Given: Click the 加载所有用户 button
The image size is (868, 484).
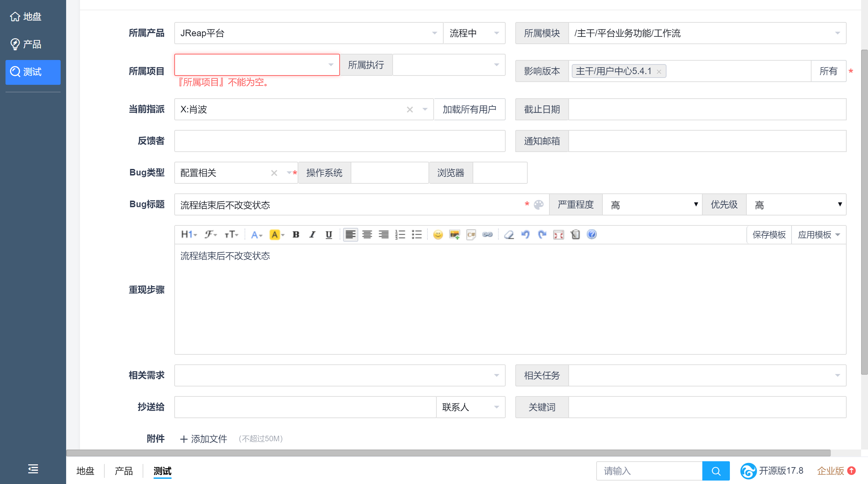Looking at the screenshot, I should point(469,109).
